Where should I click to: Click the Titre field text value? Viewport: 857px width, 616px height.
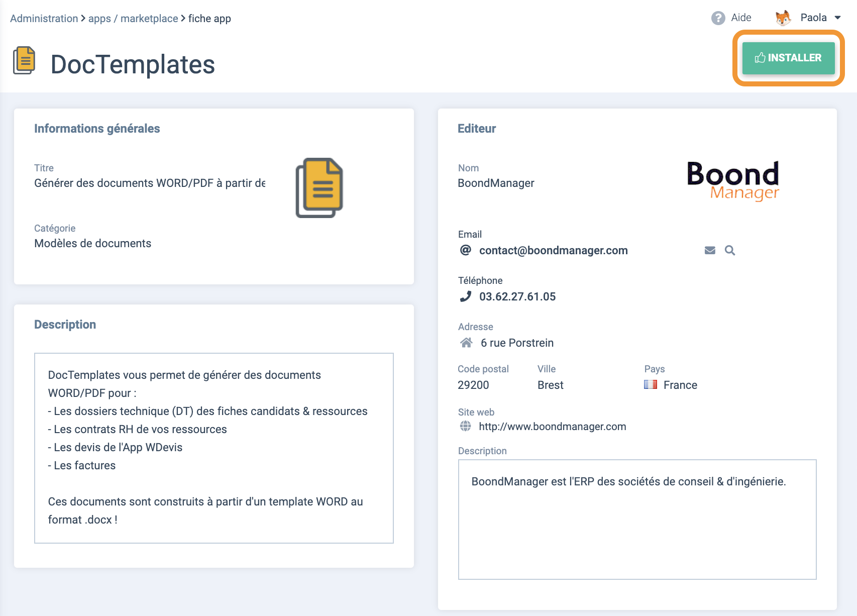tap(150, 183)
